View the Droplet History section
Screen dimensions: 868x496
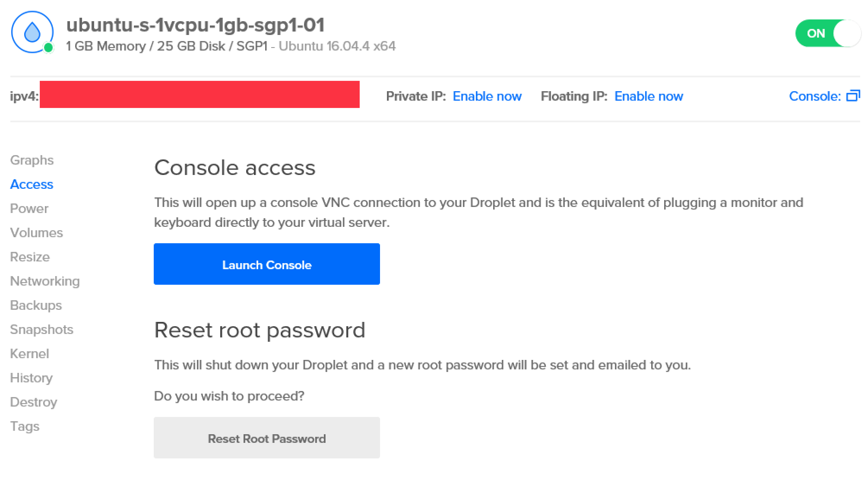(x=32, y=378)
